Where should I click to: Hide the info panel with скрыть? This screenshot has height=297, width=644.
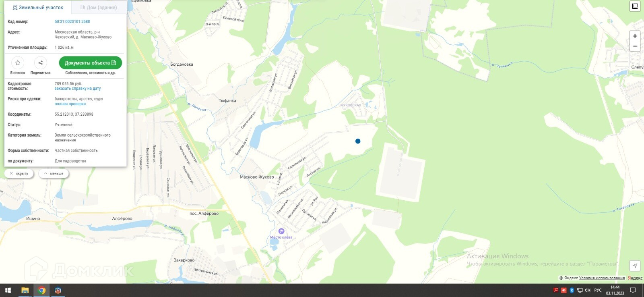pyautogui.click(x=19, y=174)
